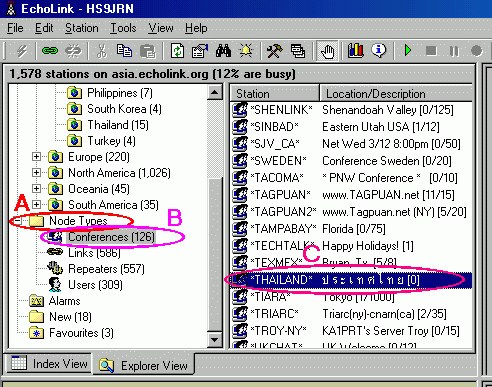Expand the South America (35) node
Screen dimensions: 492x387
point(36,205)
